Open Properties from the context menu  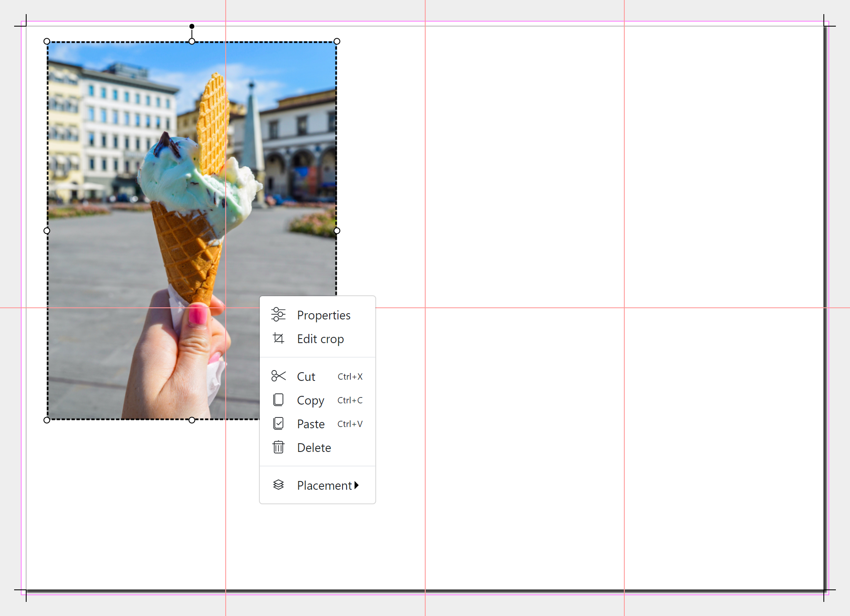323,315
